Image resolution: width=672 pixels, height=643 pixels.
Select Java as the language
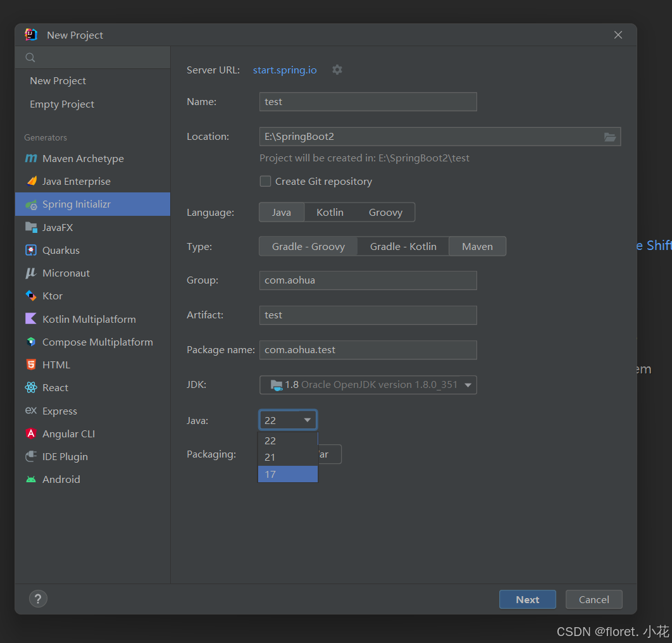(282, 212)
